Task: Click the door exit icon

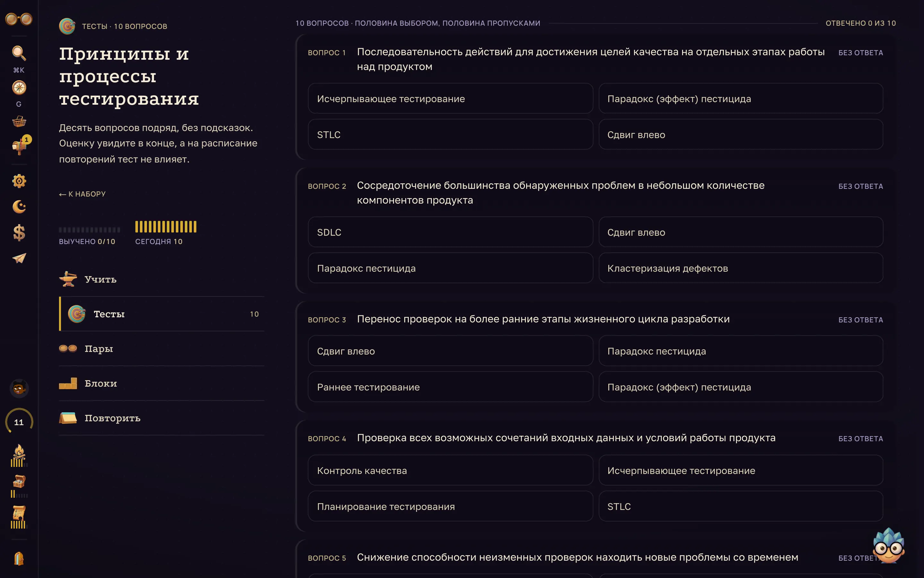Action: coord(19,558)
